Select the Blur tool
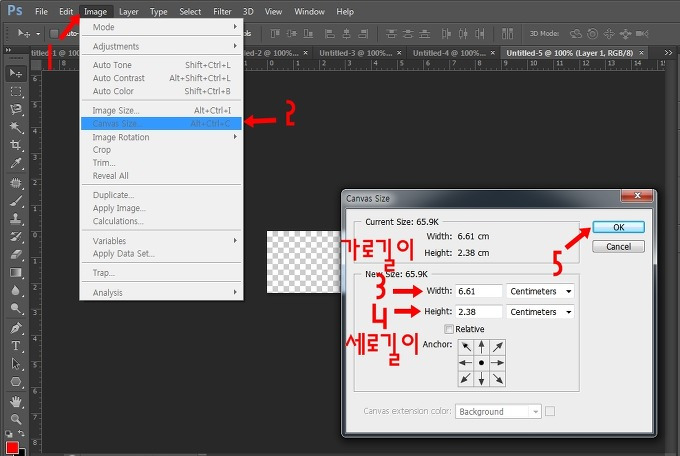The image size is (680, 456). (x=16, y=290)
